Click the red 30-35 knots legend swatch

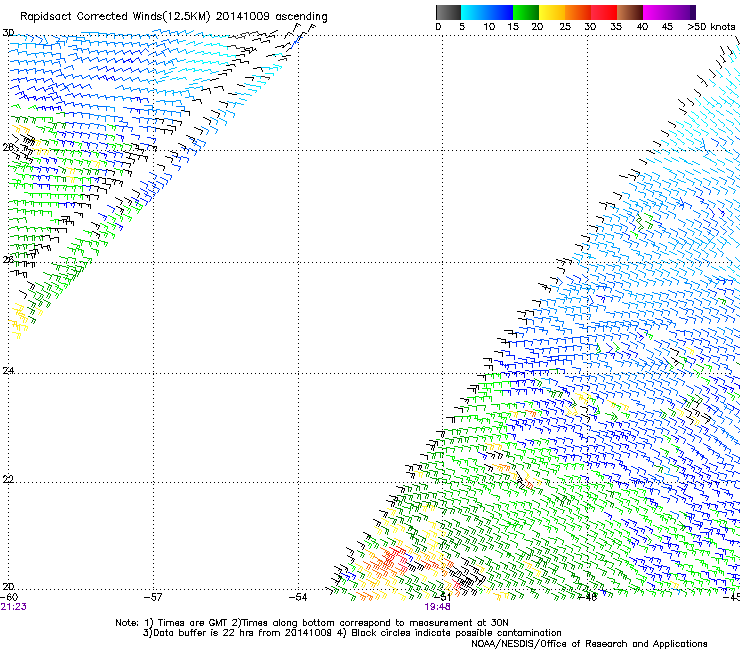[x=604, y=12]
